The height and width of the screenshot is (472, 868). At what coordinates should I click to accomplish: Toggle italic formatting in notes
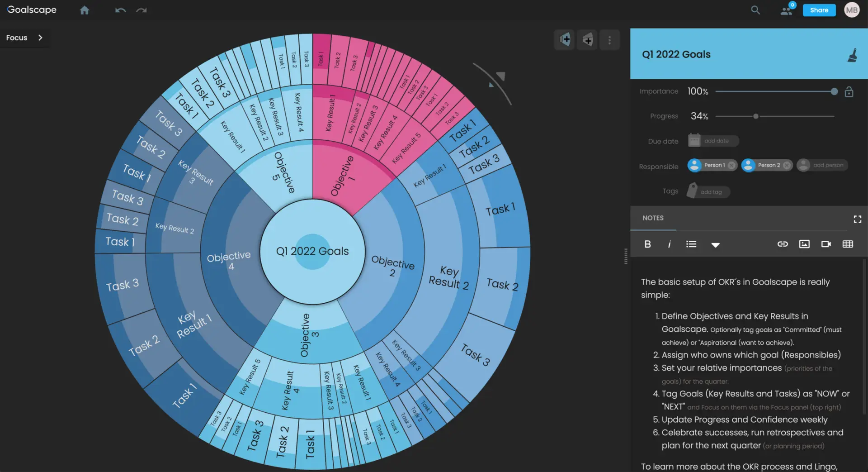coord(669,244)
